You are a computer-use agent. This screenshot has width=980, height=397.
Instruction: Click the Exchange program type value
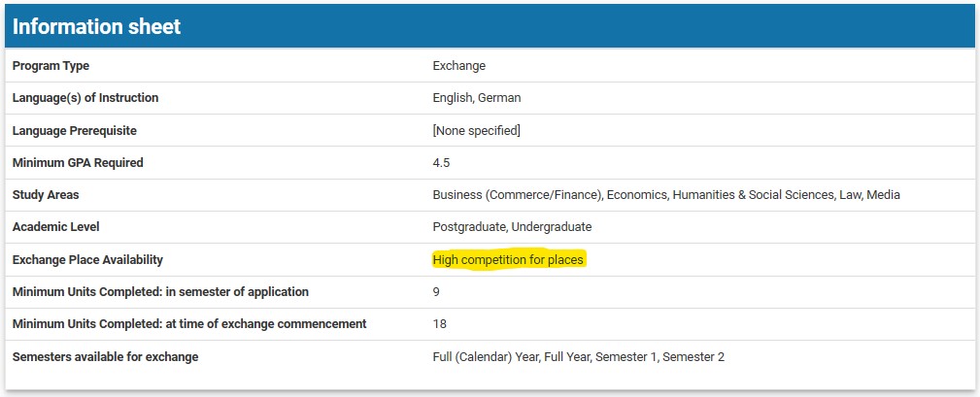[x=458, y=66]
